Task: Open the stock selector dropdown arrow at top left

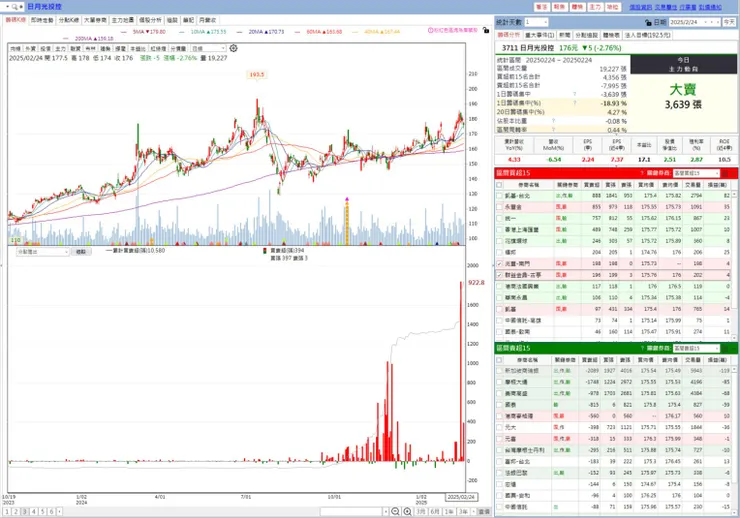Action: click(8, 7)
